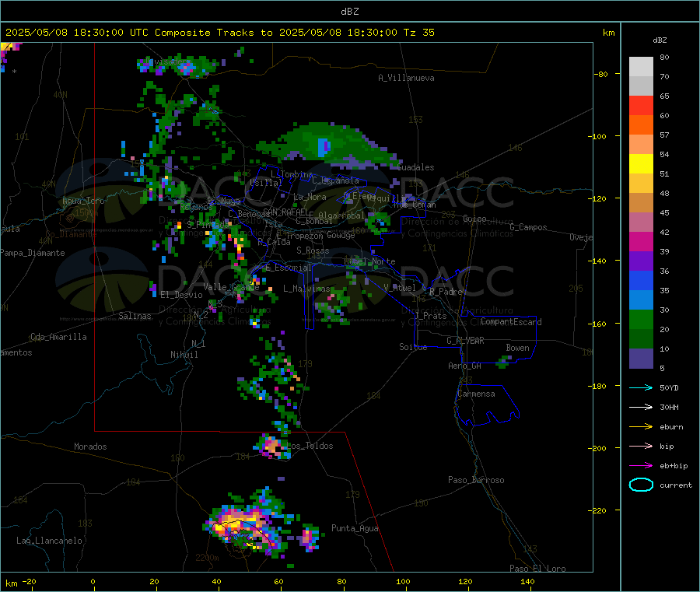Click the C_Española location label

pos(336,180)
